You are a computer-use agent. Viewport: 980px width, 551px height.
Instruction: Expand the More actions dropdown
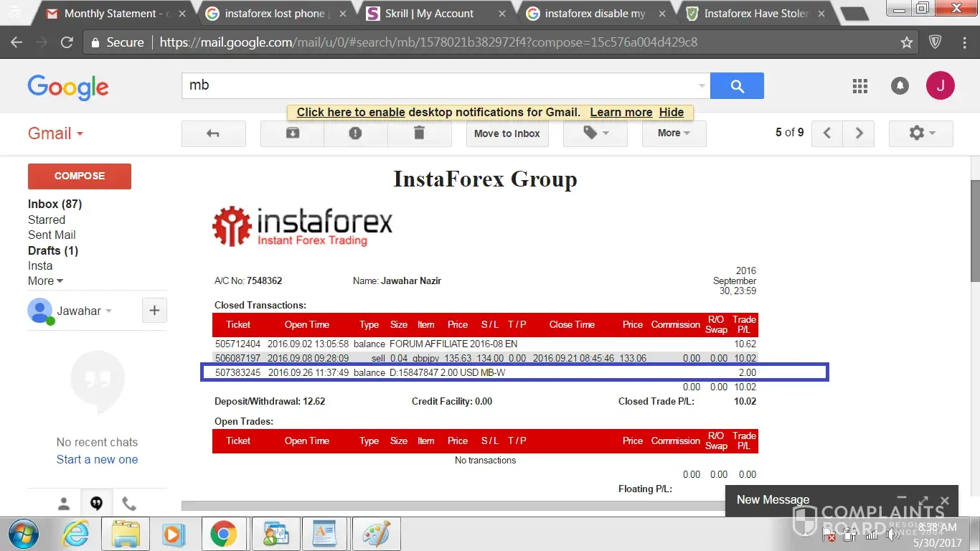(674, 133)
